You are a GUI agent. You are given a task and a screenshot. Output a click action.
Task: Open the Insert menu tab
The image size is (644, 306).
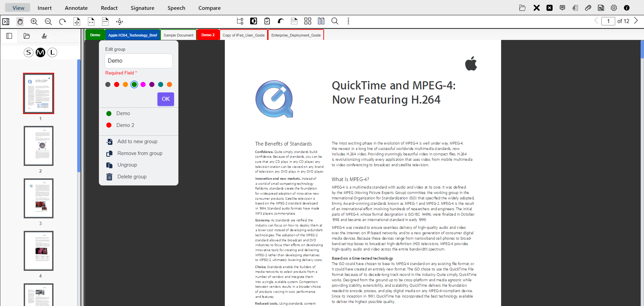[x=45, y=8]
